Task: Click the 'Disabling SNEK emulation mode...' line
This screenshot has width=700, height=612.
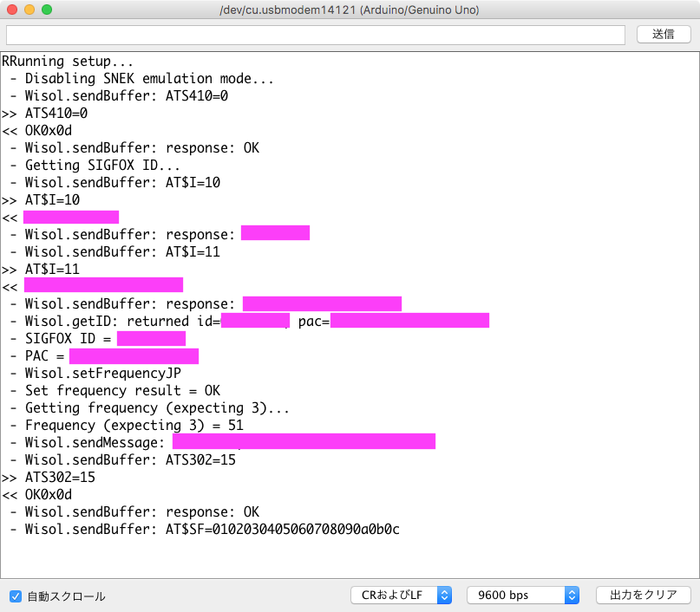Action: pos(141,79)
